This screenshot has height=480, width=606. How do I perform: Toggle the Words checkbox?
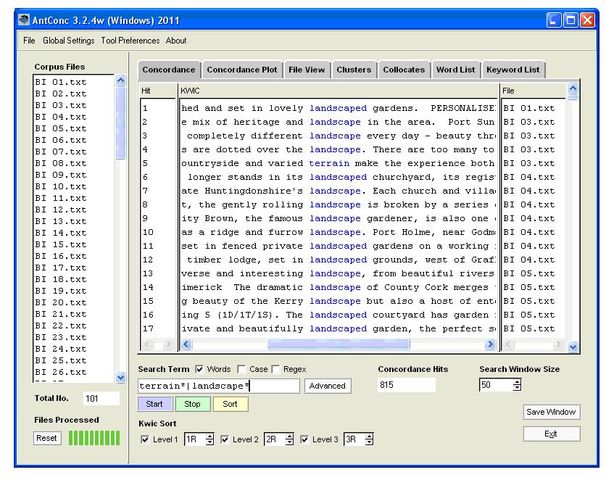pos(199,369)
